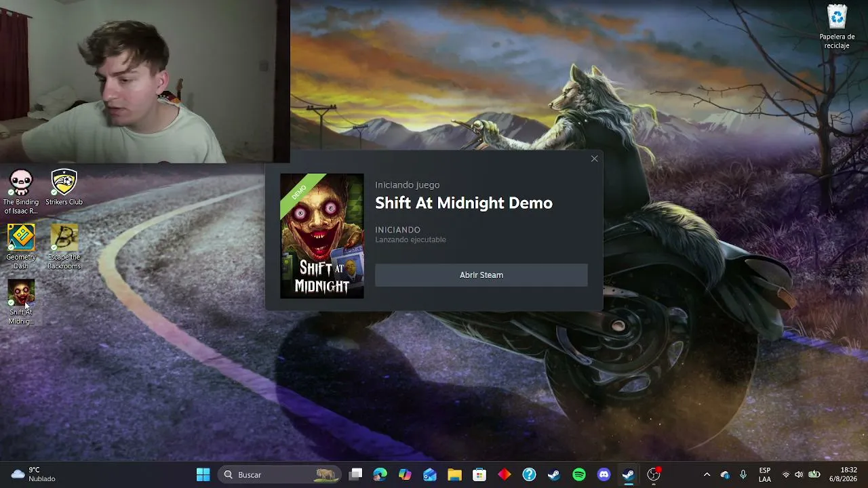Open Discord from the taskbar
This screenshot has width=868, height=488.
(604, 474)
